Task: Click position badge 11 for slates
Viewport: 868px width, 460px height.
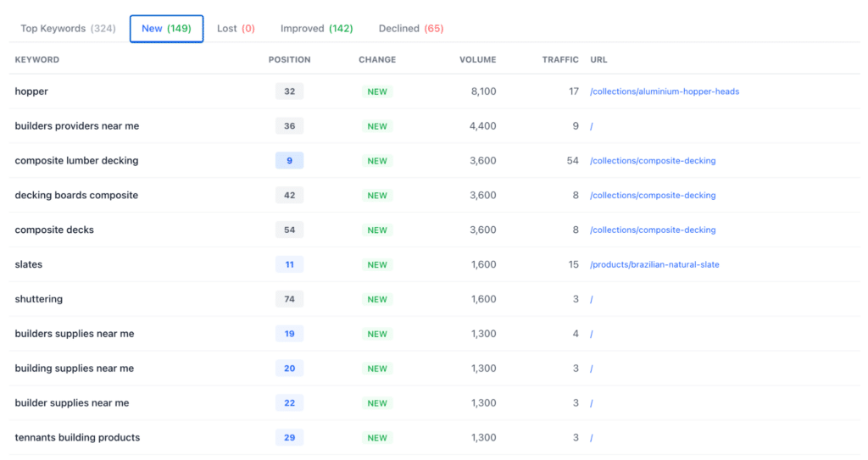Action: pyautogui.click(x=290, y=264)
